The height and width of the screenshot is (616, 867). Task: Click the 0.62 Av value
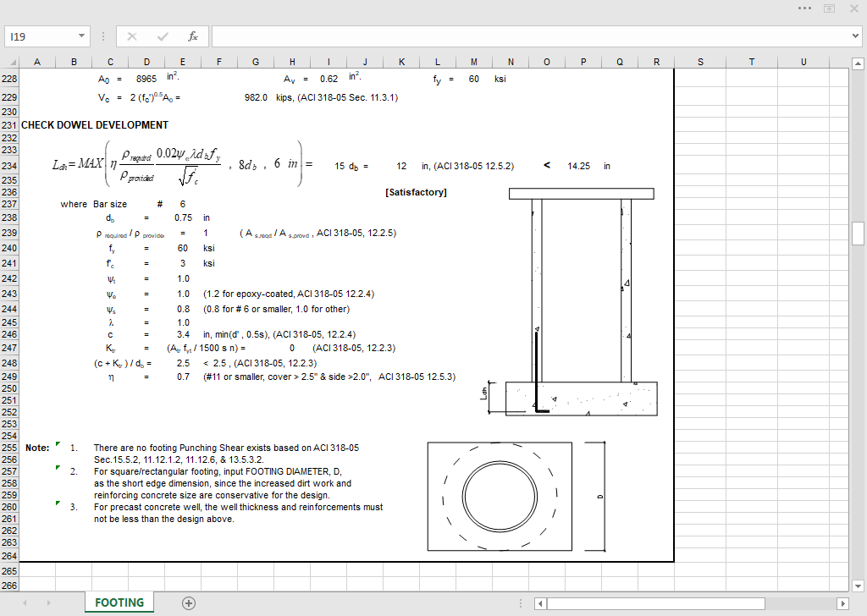[329, 79]
